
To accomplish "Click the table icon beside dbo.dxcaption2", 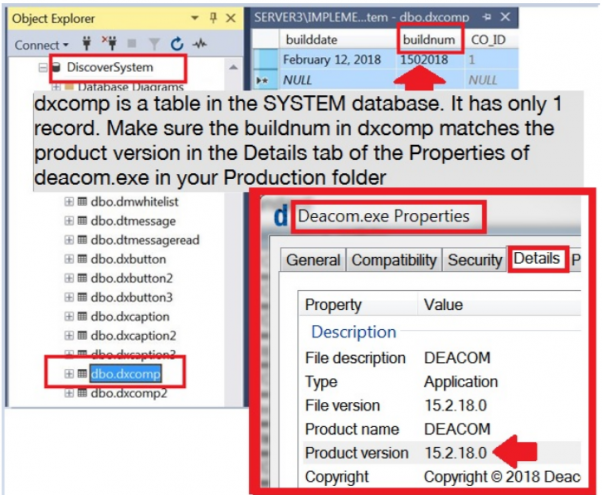I will click(x=82, y=336).
